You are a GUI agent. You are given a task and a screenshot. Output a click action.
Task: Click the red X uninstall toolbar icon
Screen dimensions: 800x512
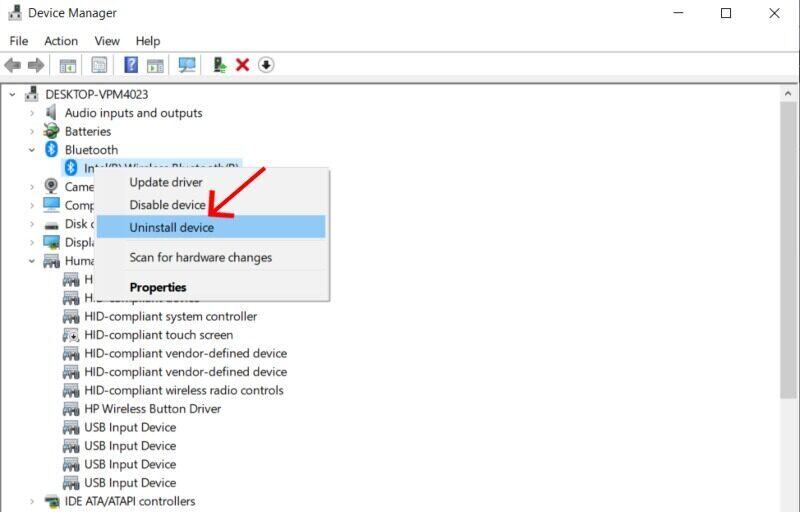click(x=242, y=65)
